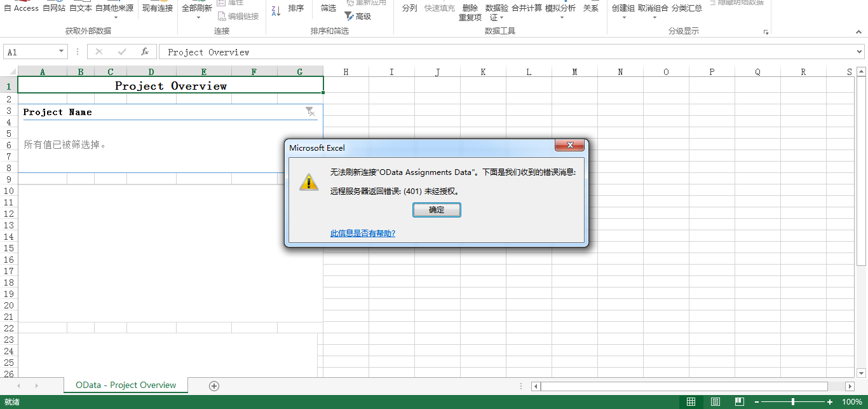Close the Microsoft Excel error dialog
Image resolution: width=868 pixels, height=409 pixels.
coord(569,146)
